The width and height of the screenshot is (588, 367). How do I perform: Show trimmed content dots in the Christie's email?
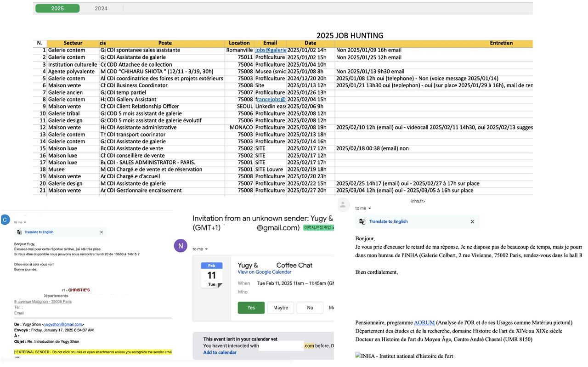point(17,357)
